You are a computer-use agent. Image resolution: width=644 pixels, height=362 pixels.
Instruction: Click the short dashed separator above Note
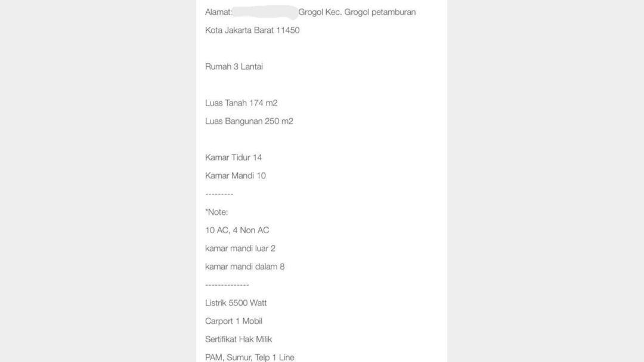coord(219,194)
